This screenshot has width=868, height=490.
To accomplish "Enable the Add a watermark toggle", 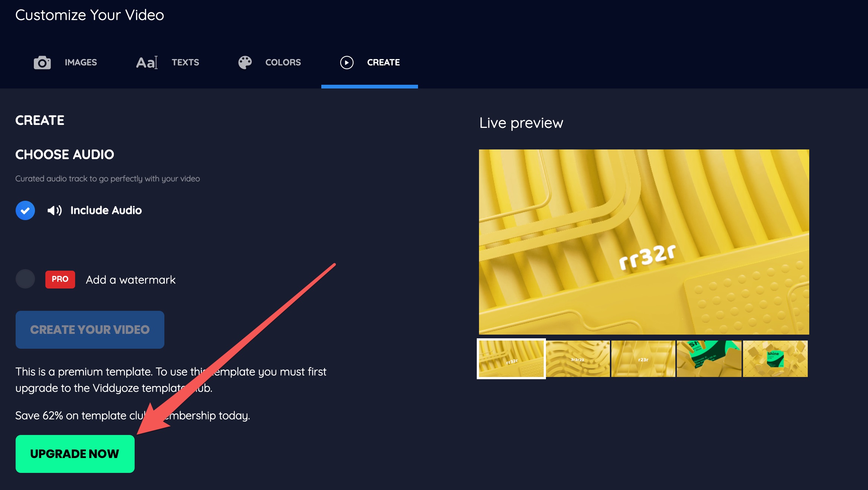I will pos(25,279).
